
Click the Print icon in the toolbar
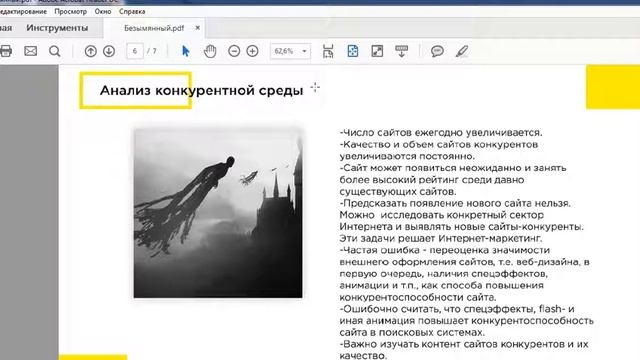coord(6,51)
